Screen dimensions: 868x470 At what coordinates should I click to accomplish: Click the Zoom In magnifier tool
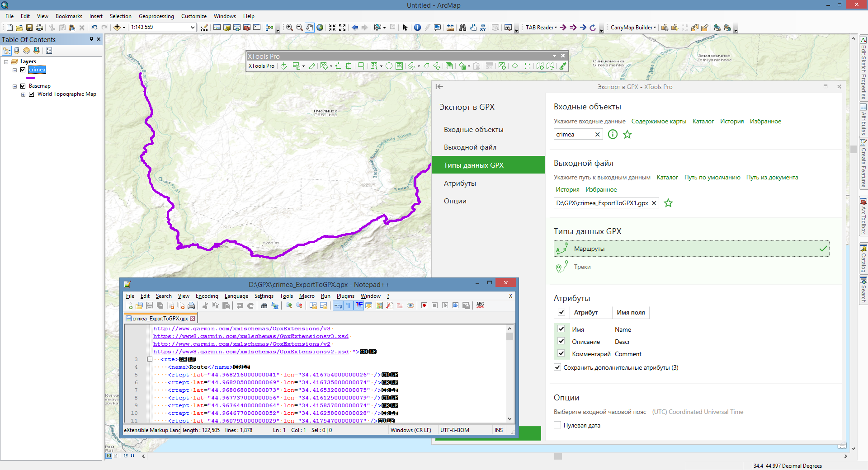tap(289, 28)
